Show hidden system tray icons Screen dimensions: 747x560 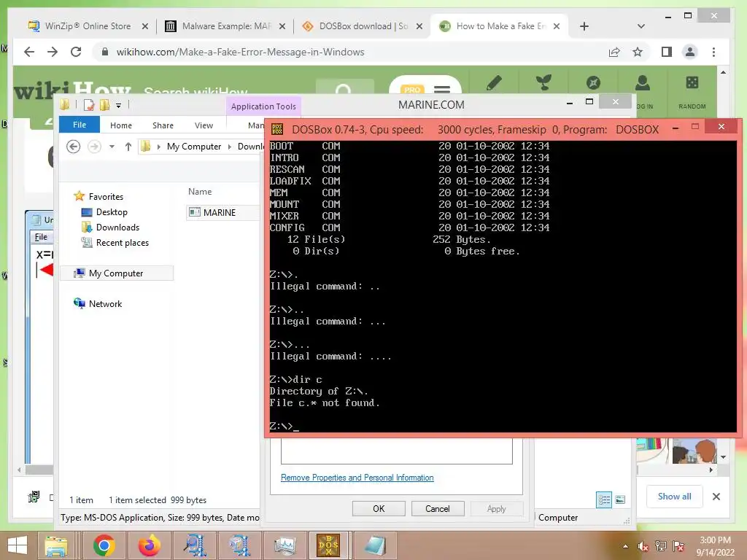click(x=625, y=546)
